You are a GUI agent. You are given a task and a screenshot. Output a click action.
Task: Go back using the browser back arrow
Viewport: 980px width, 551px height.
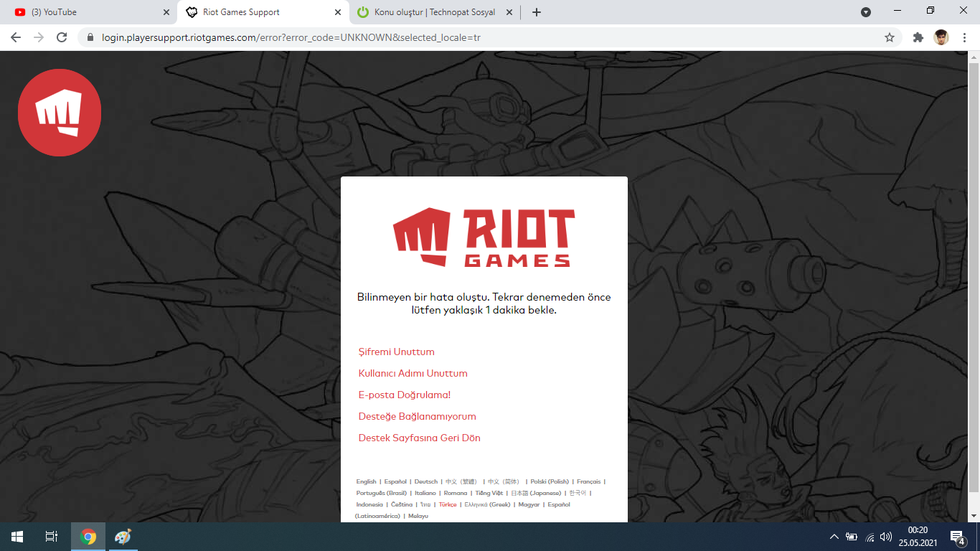(16, 37)
